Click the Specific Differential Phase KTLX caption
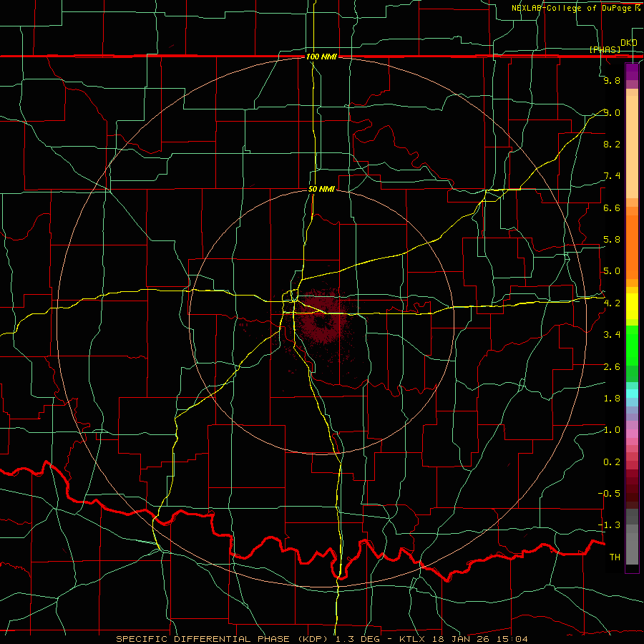Screen dimensions: 644x644 tap(321, 639)
